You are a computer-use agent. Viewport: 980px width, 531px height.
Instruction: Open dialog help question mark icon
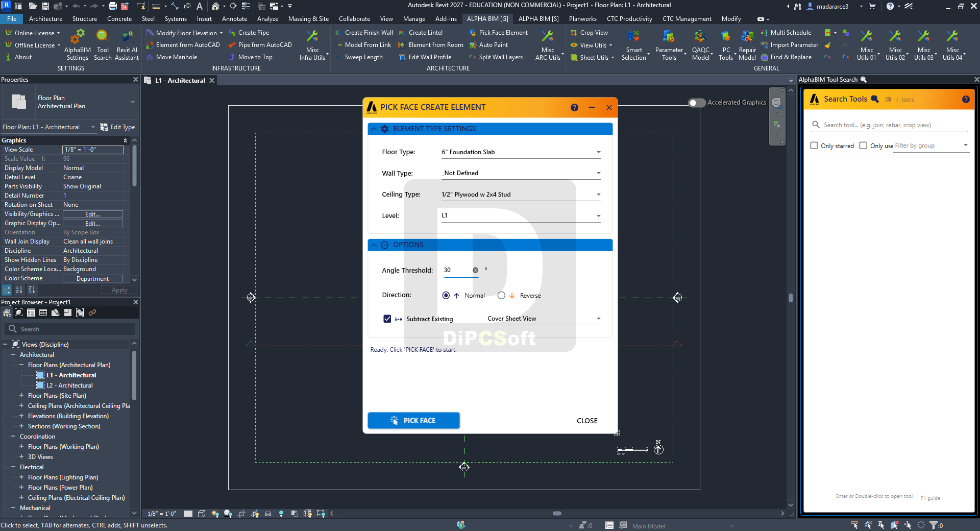tap(574, 107)
